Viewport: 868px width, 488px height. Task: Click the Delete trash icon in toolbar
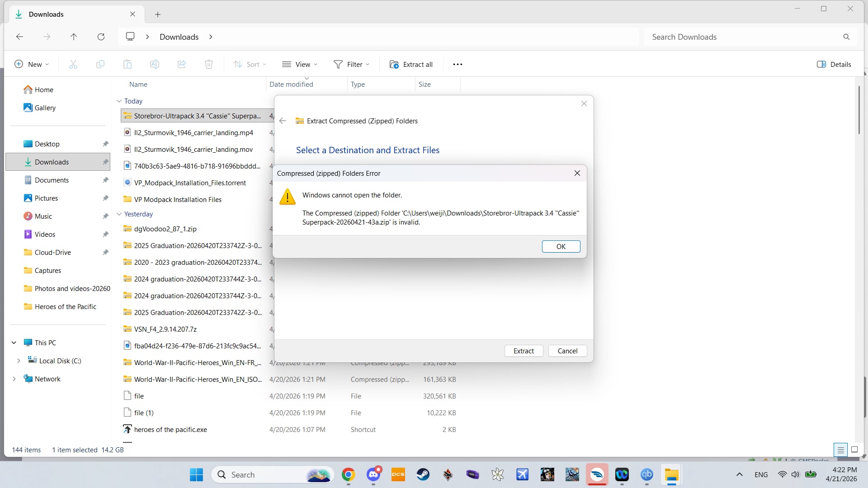pyautogui.click(x=208, y=64)
